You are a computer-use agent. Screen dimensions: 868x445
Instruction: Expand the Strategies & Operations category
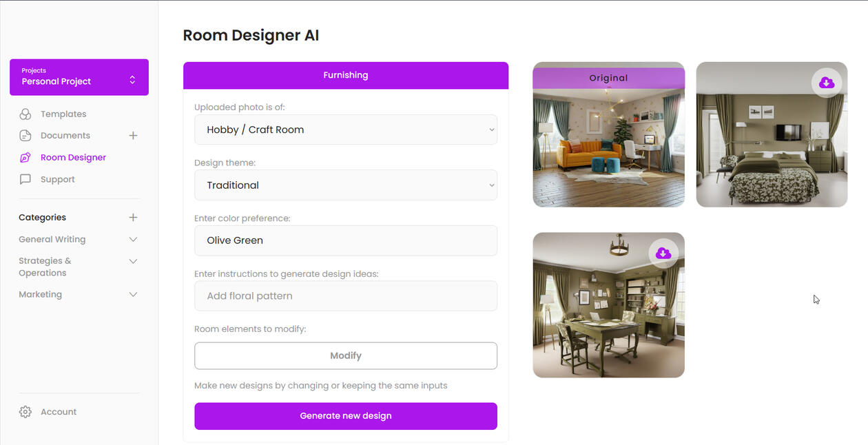[x=134, y=261]
